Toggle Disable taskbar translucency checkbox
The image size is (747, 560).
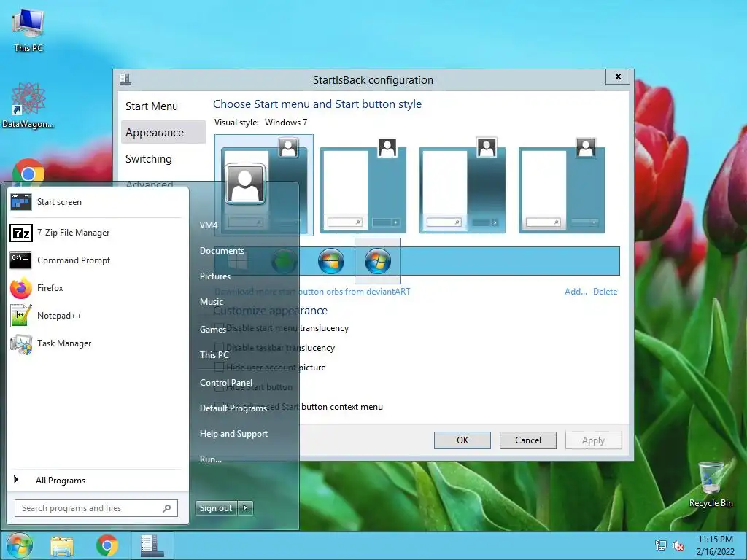pyautogui.click(x=219, y=348)
